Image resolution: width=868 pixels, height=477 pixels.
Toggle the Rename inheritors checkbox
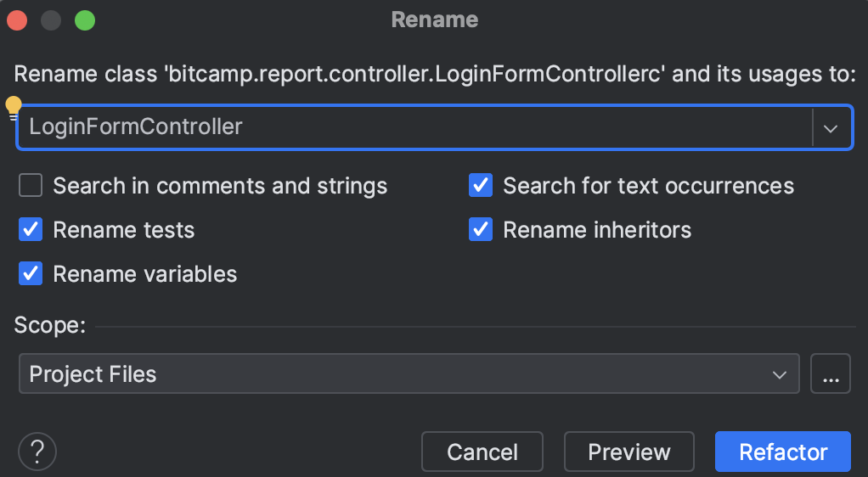(x=481, y=230)
